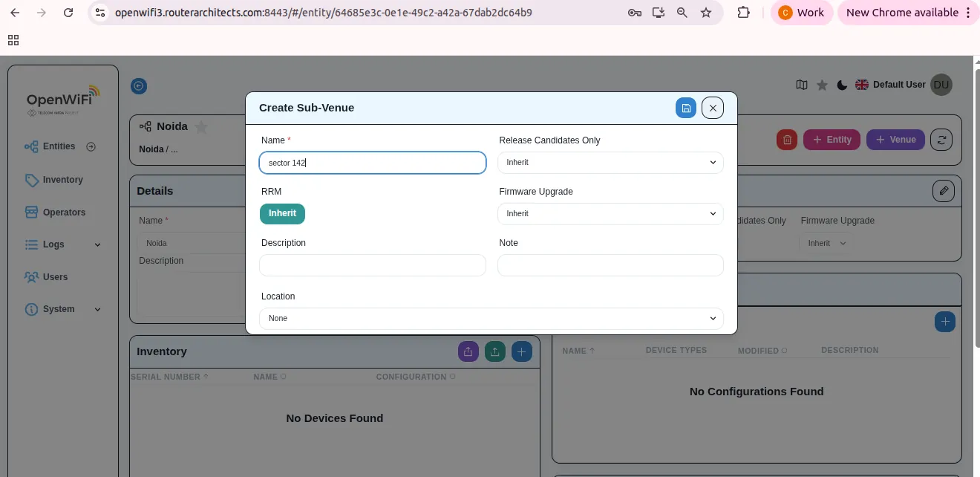This screenshot has width=980, height=477.
Task: Refresh the entity with circular arrows icon
Action: (x=941, y=140)
